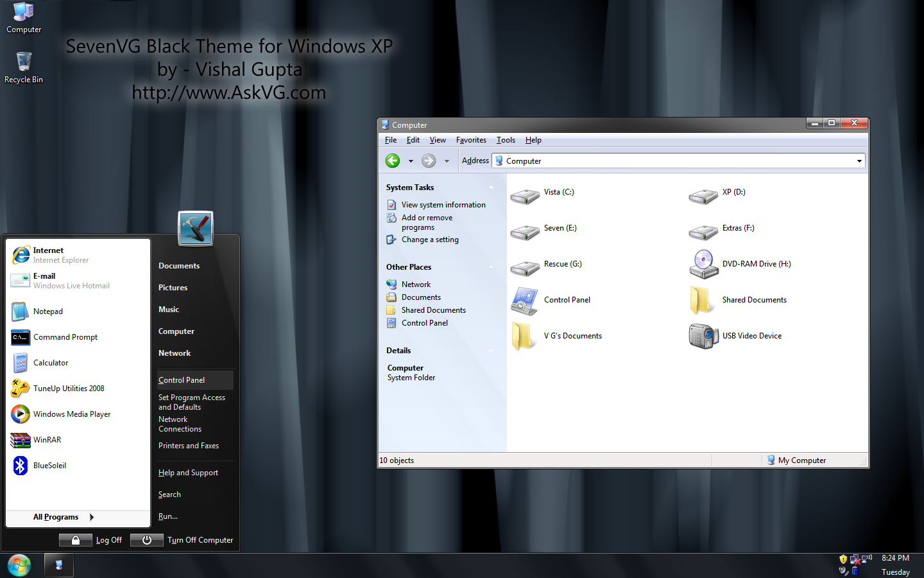The width and height of the screenshot is (924, 578).
Task: Open Network Connections in Start menu
Action: tap(180, 424)
